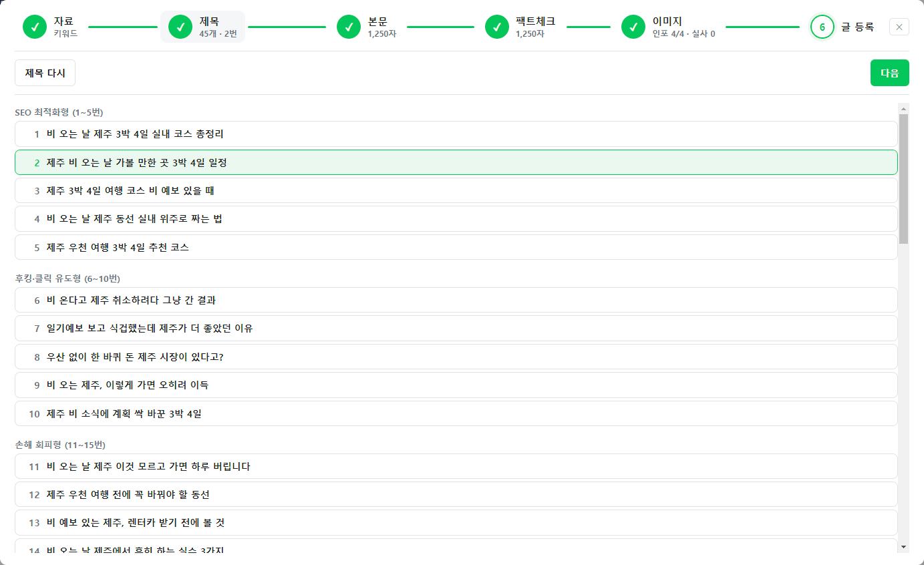924x565 pixels.
Task: Choose title 9 비 오는 제주, 이렇게 가면 오히려 이득
Action: point(456,385)
